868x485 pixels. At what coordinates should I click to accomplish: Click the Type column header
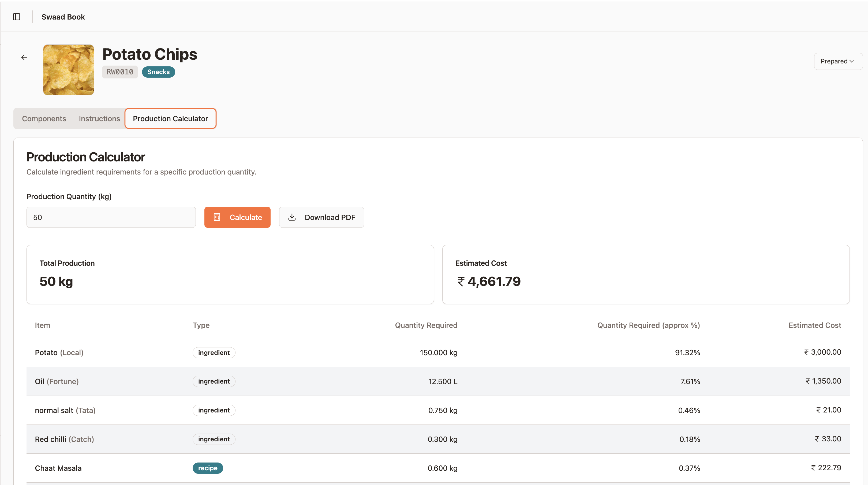[x=201, y=325]
